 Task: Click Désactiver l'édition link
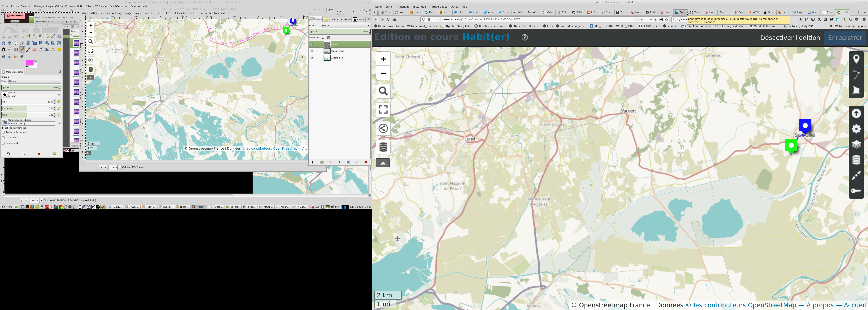(790, 38)
